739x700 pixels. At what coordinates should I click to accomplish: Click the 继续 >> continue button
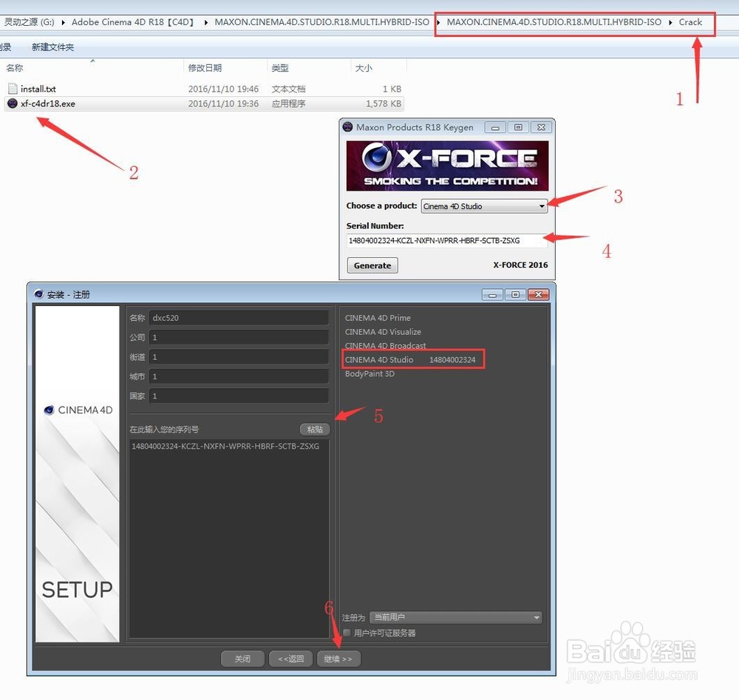[338, 659]
